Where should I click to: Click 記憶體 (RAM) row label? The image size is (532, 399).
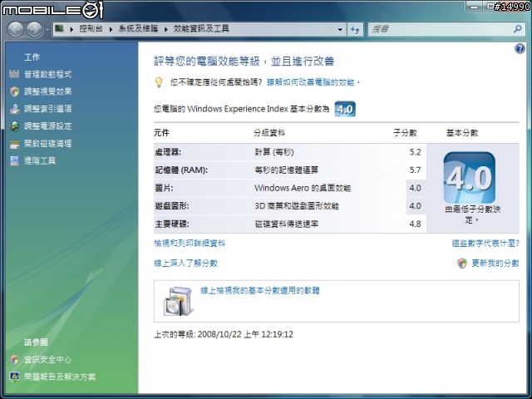181,170
